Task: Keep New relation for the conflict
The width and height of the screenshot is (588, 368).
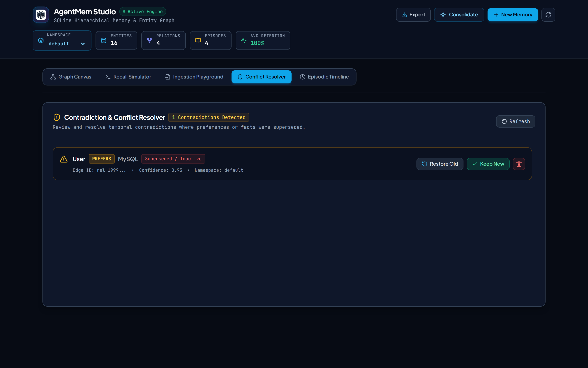Action: coord(488,164)
